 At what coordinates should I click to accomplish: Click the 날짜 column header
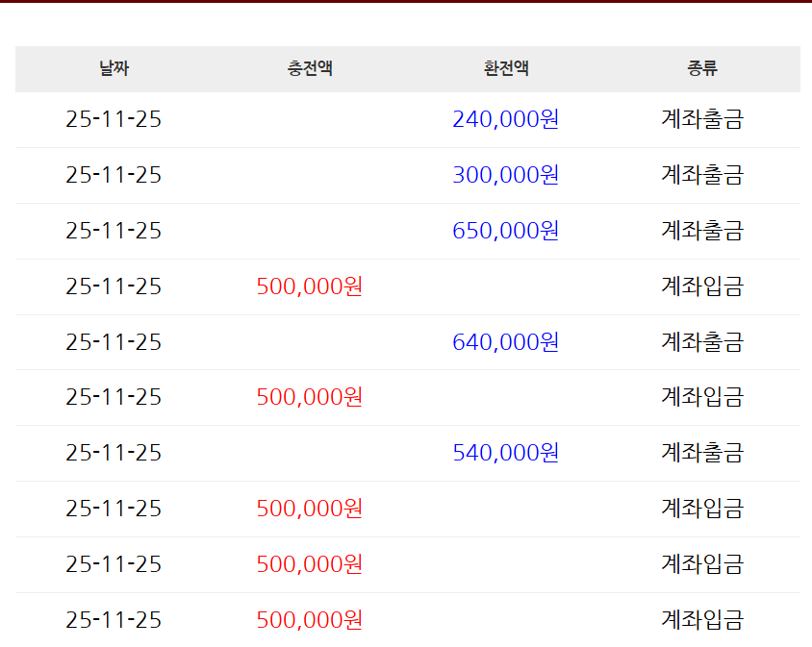point(114,69)
